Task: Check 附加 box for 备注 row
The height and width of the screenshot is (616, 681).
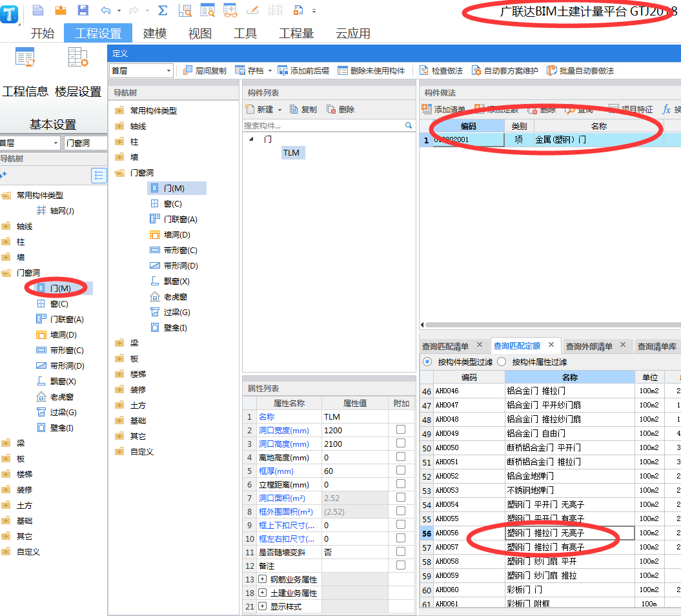Action: pos(401,565)
